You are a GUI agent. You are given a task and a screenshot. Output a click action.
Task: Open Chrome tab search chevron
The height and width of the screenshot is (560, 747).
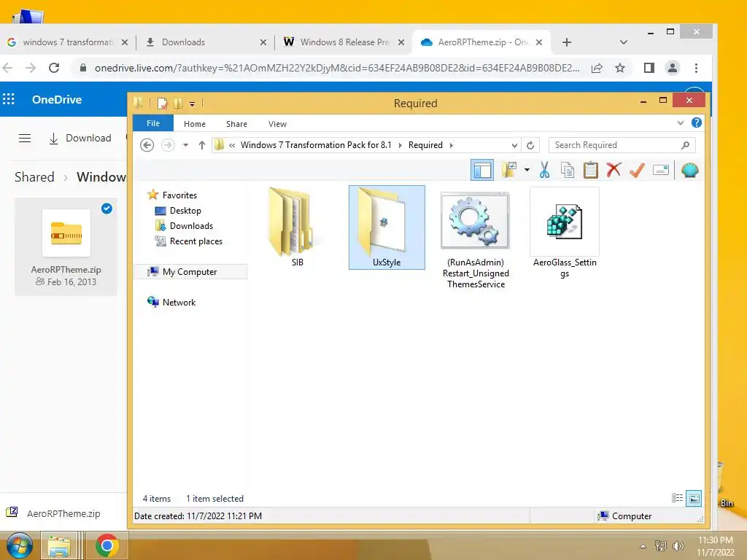click(623, 42)
